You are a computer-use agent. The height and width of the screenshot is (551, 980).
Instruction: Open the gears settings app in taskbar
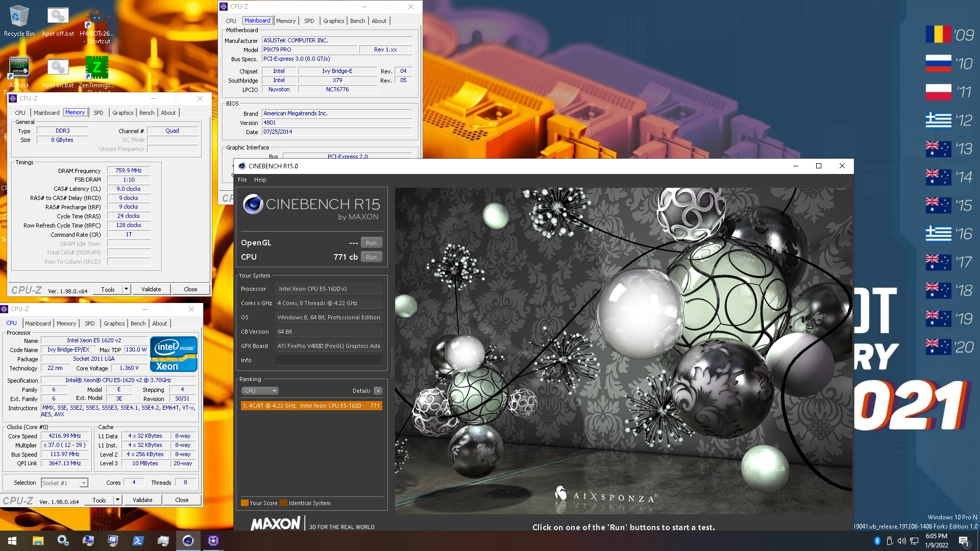coord(63,541)
